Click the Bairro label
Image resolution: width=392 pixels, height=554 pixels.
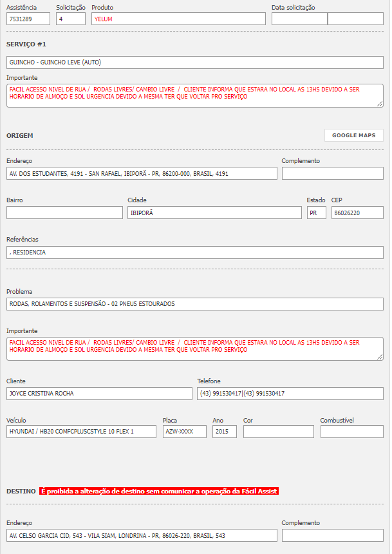tap(14, 200)
